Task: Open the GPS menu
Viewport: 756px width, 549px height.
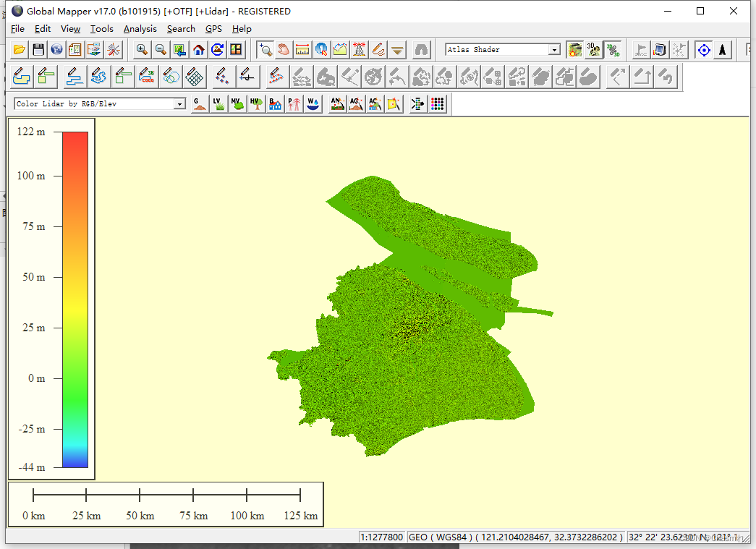Action: [213, 29]
